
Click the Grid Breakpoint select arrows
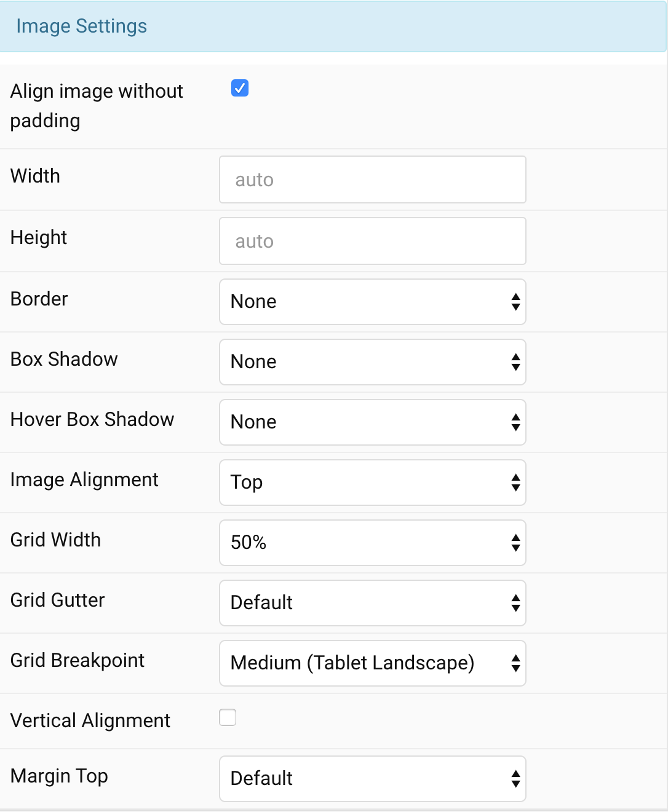point(515,663)
